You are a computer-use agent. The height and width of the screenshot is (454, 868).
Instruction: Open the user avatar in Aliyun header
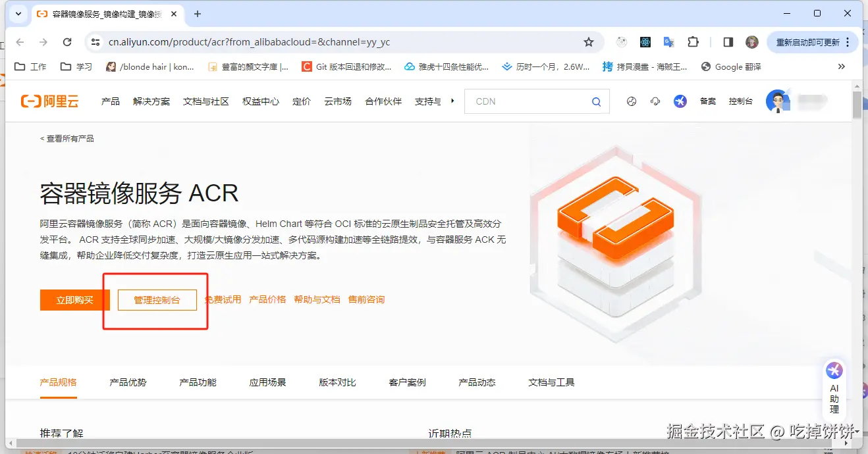(778, 101)
